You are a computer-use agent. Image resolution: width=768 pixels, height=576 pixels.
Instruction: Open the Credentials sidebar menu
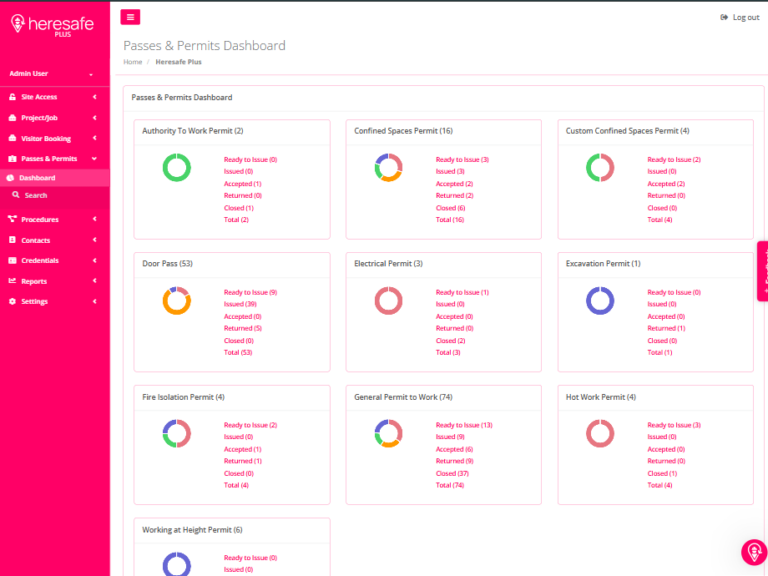[x=55, y=261]
